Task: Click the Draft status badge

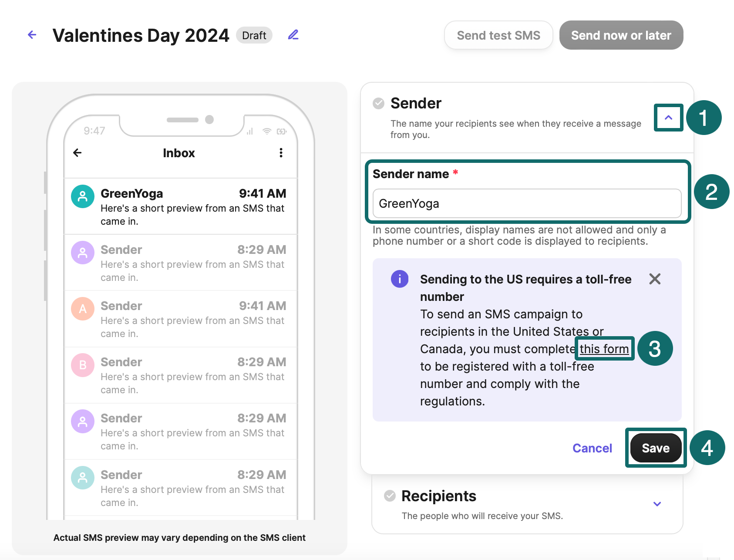Action: coord(254,35)
